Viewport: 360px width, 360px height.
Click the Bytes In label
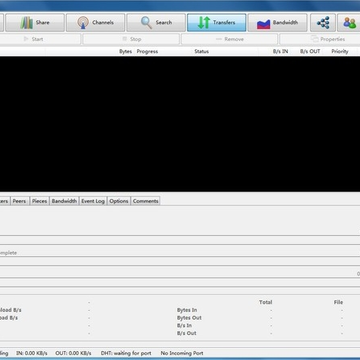coord(187,310)
